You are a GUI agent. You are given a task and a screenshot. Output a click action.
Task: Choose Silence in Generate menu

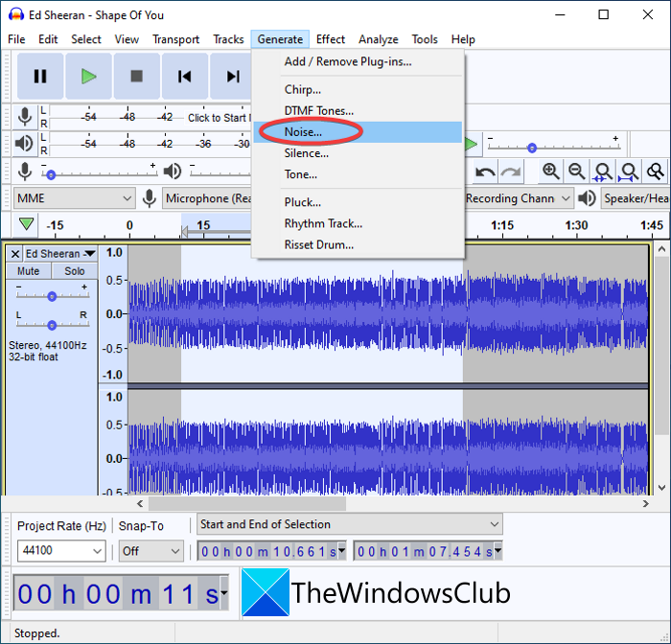pyautogui.click(x=358, y=153)
